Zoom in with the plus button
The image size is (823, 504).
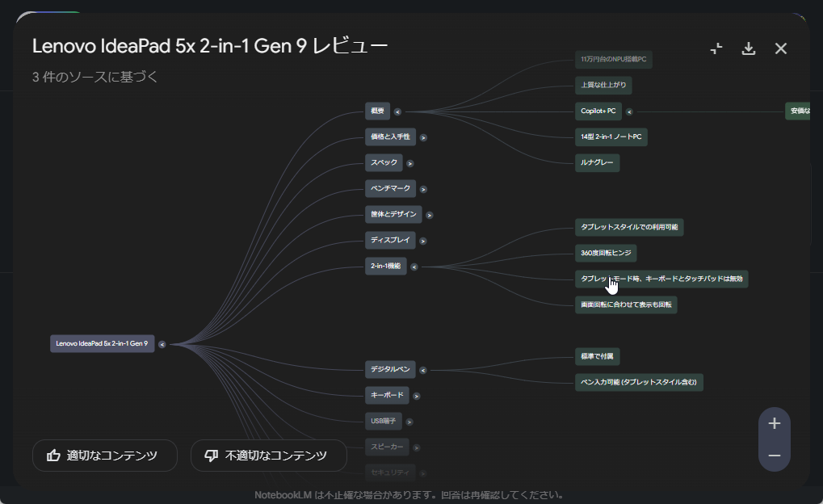click(775, 423)
